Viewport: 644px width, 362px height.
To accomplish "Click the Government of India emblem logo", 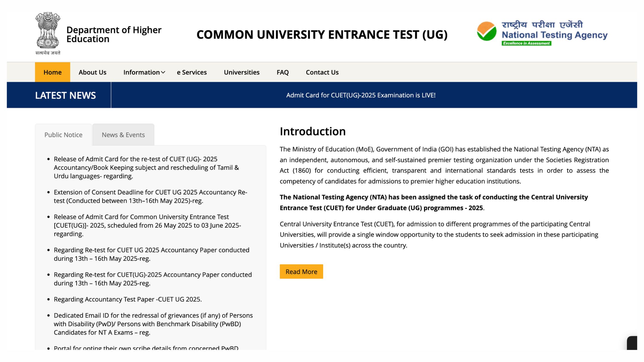I will click(48, 33).
